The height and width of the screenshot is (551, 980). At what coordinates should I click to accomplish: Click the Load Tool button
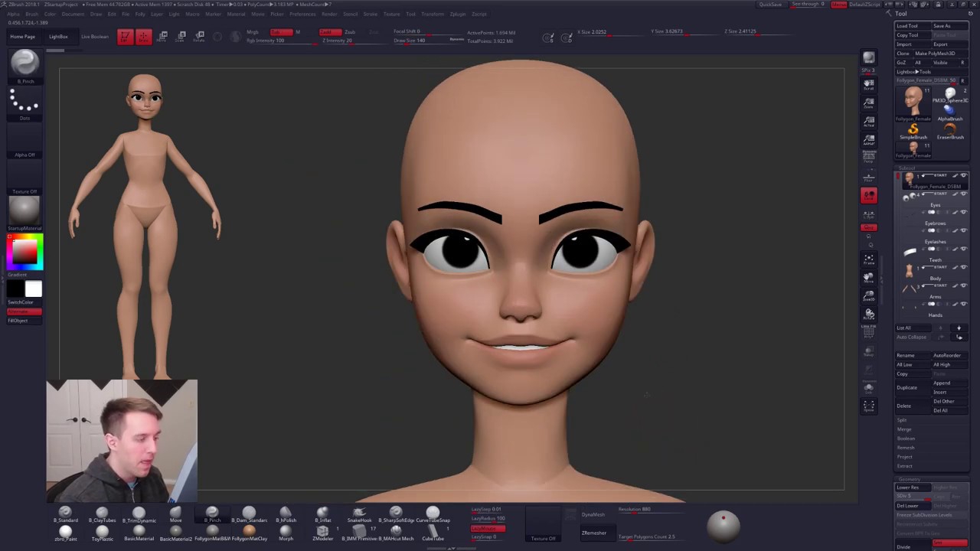[913, 26]
